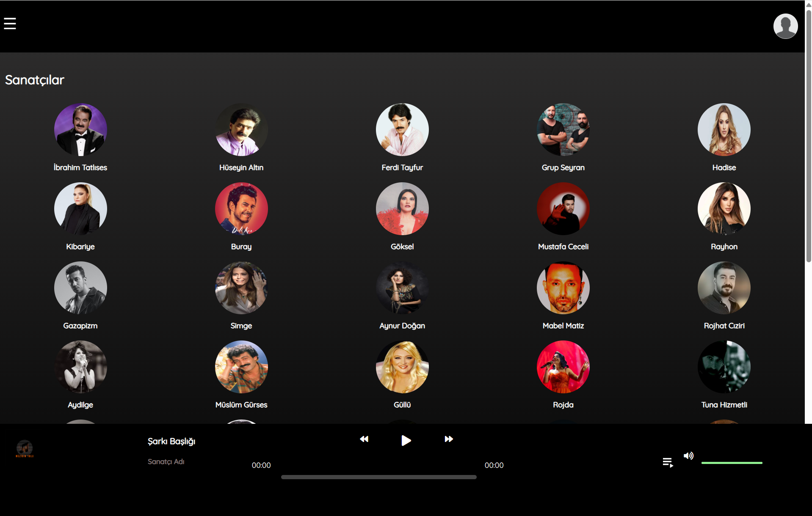Click the user profile avatar

point(785,26)
